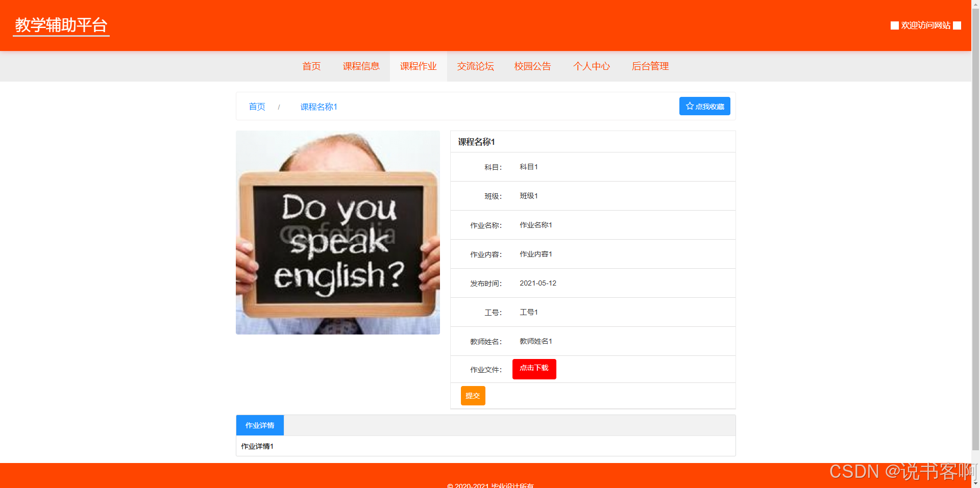The height and width of the screenshot is (488, 980).
Task: Click the 点击下载 red download button
Action: pos(534,369)
